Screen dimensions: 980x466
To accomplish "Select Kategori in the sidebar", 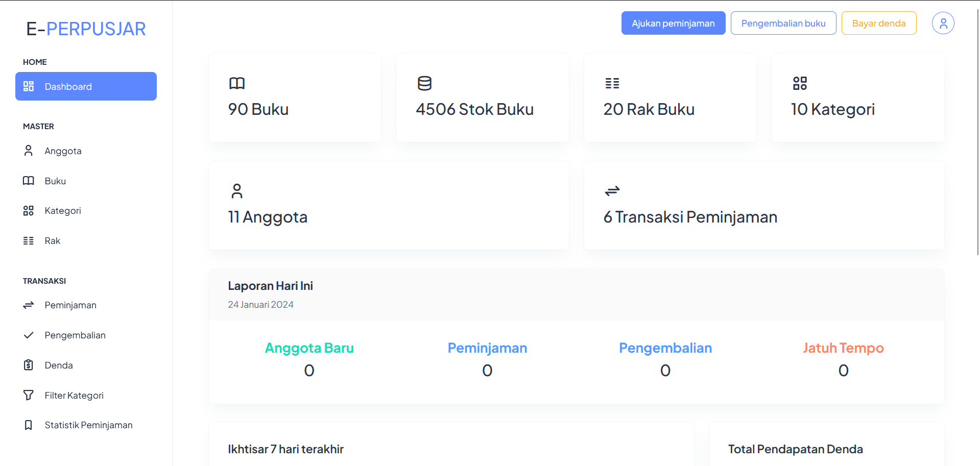I will tap(62, 211).
